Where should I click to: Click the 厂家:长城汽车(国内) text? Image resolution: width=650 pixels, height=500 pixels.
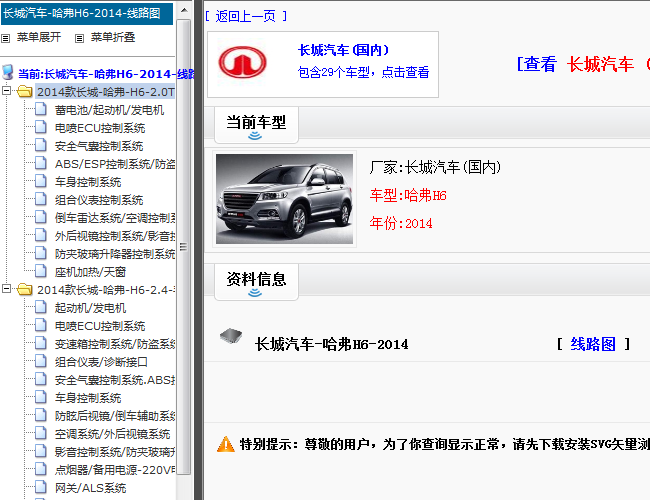coord(435,167)
